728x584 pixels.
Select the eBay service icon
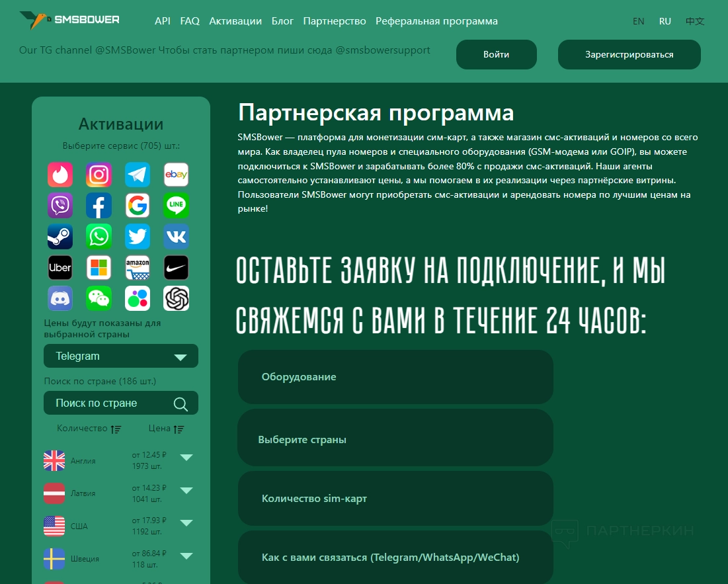[x=177, y=175]
